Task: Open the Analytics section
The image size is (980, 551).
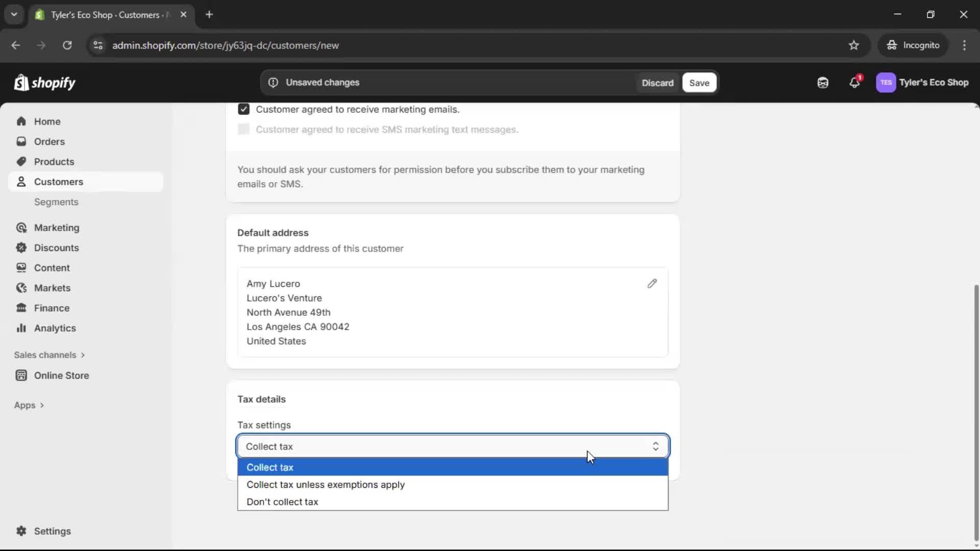Action: pos(55,328)
